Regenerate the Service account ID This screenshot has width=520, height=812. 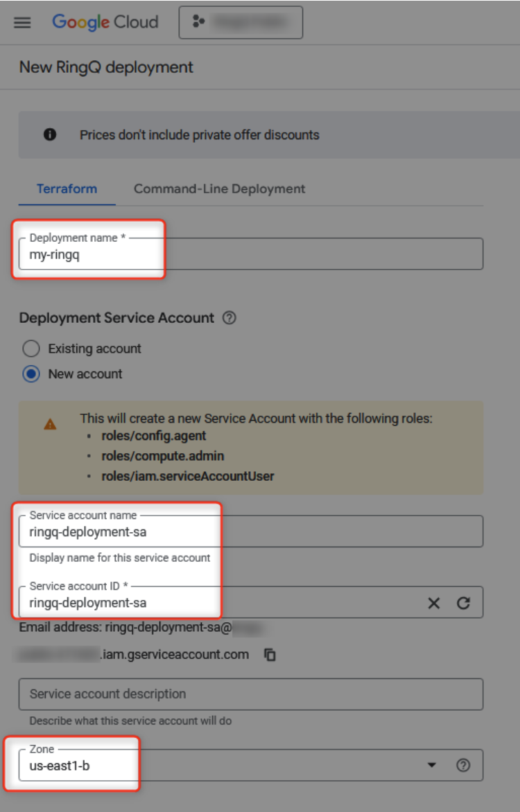pyautogui.click(x=463, y=603)
